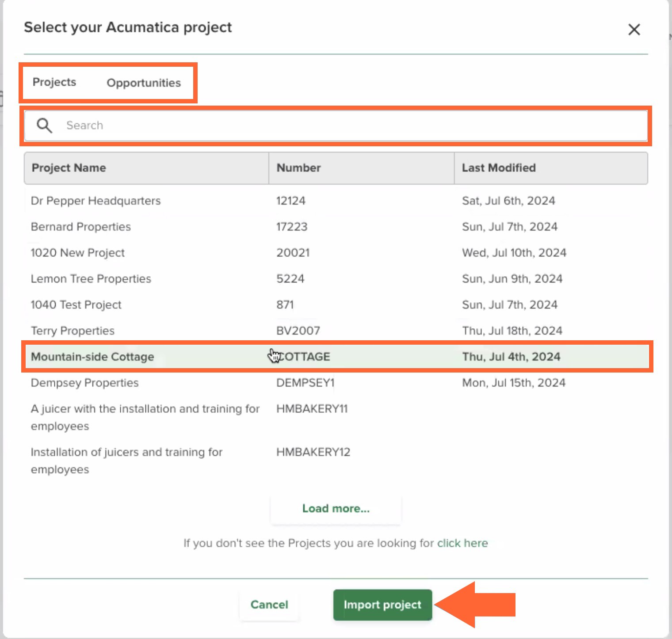The image size is (672, 639).
Task: Click project number 5224
Action: pos(290,279)
